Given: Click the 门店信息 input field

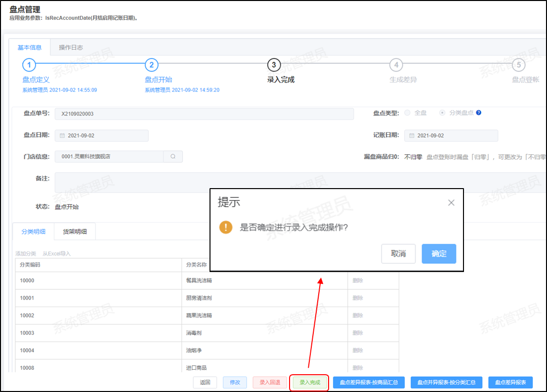Looking at the screenshot, I should click(x=109, y=157).
